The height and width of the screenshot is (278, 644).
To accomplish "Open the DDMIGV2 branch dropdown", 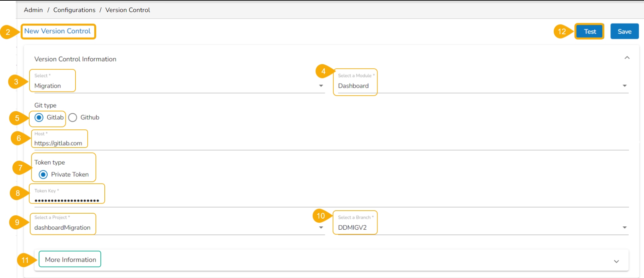I will 470,228.
